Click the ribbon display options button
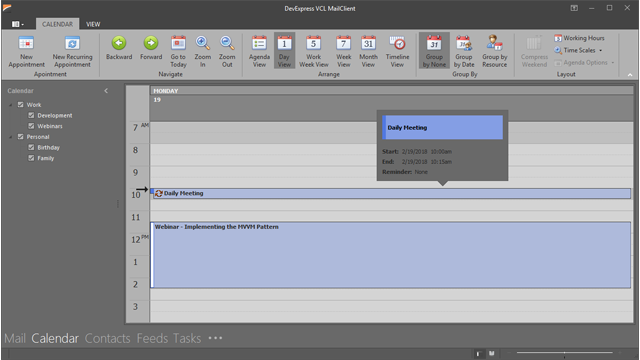The height and width of the screenshot is (360, 640). pyautogui.click(x=574, y=8)
